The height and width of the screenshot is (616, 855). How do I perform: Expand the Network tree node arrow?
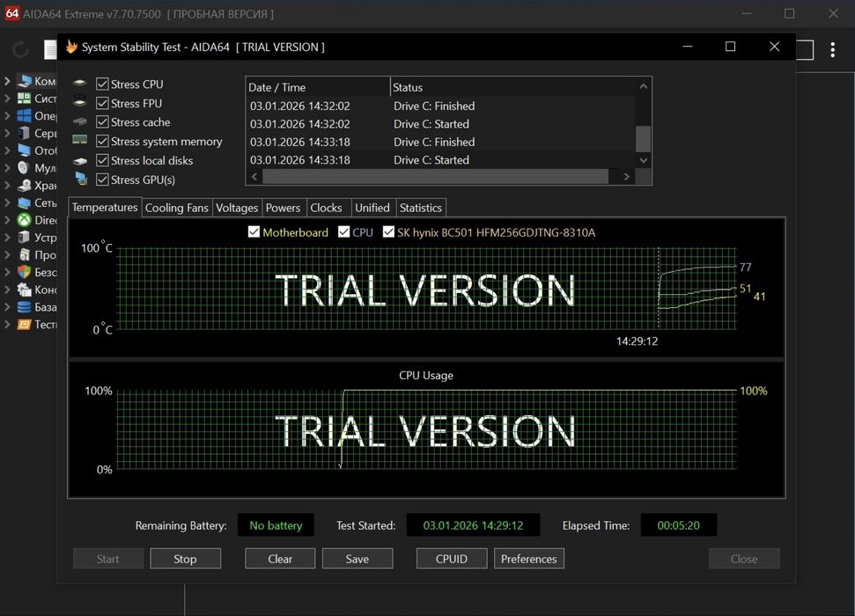click(x=7, y=202)
